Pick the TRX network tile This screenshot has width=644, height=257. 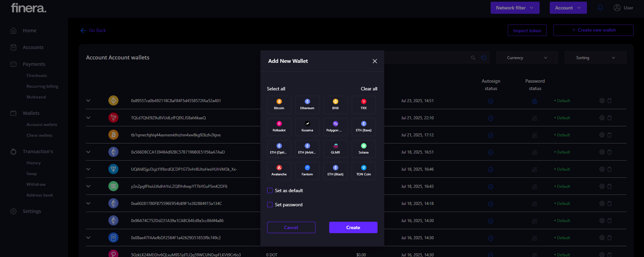point(363,104)
